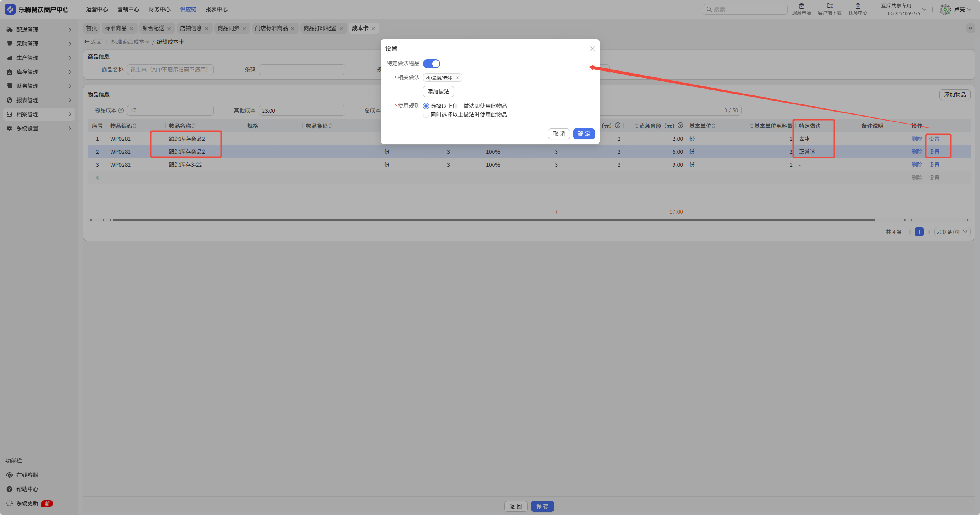Open the 200条/页 page size dropdown
Screen dimensions: 980x515
[x=951, y=232]
